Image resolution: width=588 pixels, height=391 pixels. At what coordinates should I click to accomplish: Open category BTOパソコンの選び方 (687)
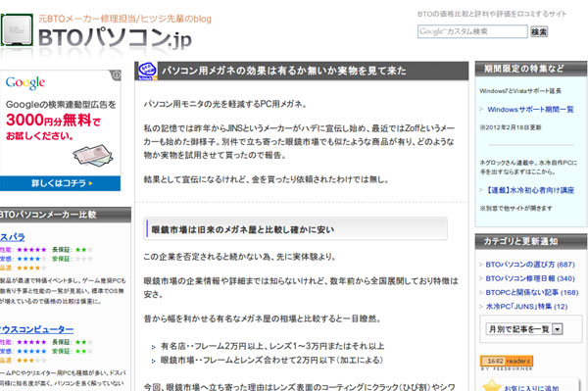530,265
